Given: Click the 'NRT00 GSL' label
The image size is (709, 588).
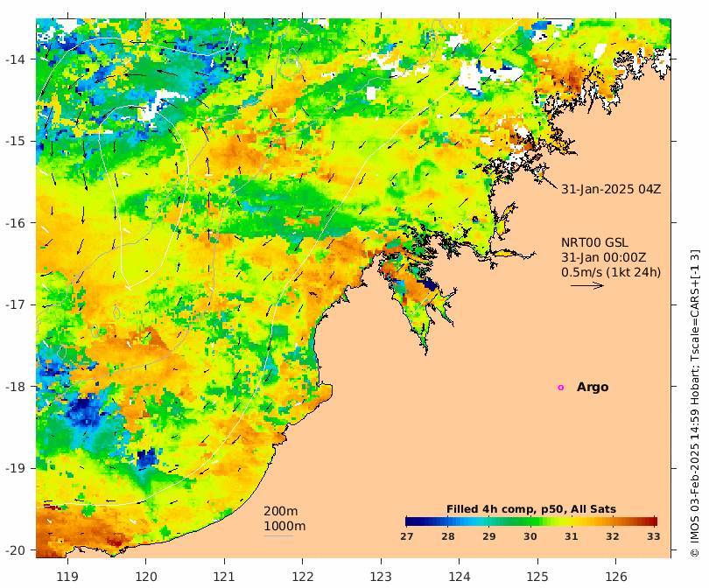Looking at the screenshot, I should click(x=594, y=242).
